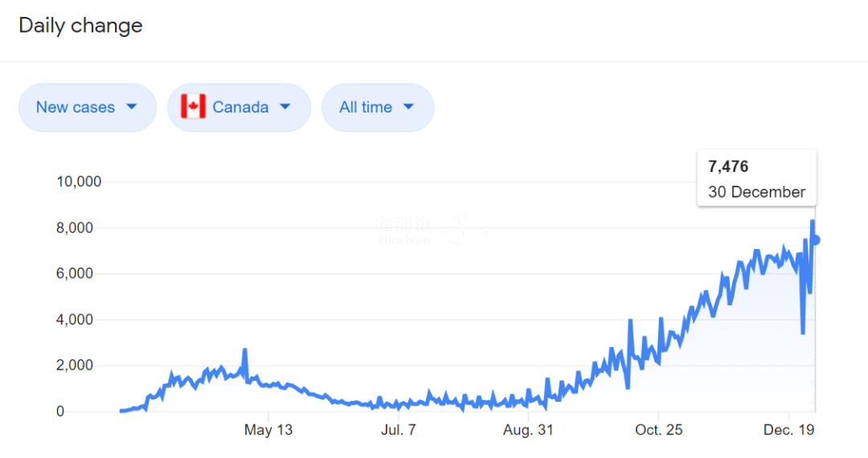Click the Canada flag icon

pos(193,107)
